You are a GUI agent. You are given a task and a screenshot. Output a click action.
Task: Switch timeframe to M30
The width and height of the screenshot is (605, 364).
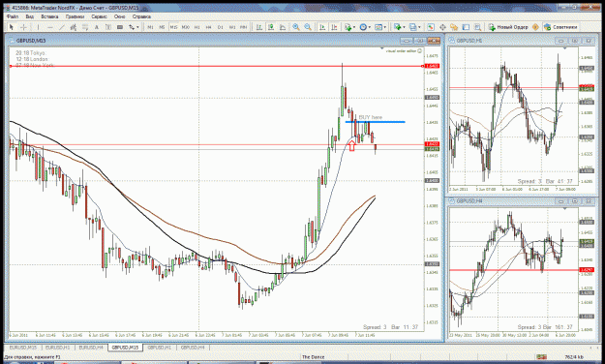tap(186, 27)
